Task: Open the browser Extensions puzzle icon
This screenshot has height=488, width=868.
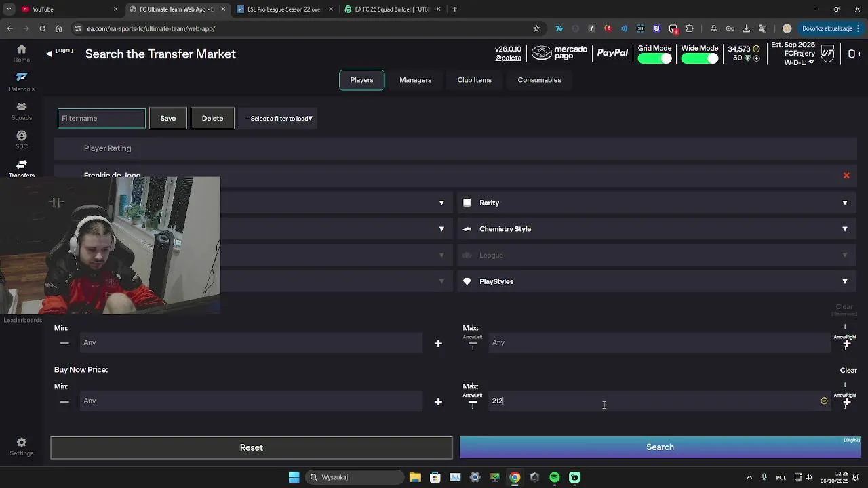Action: click(690, 28)
